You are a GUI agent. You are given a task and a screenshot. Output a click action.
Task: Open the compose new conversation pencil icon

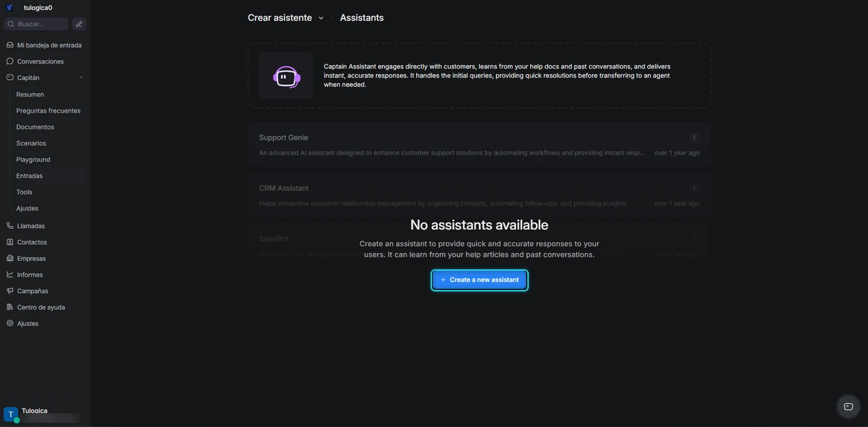click(79, 24)
